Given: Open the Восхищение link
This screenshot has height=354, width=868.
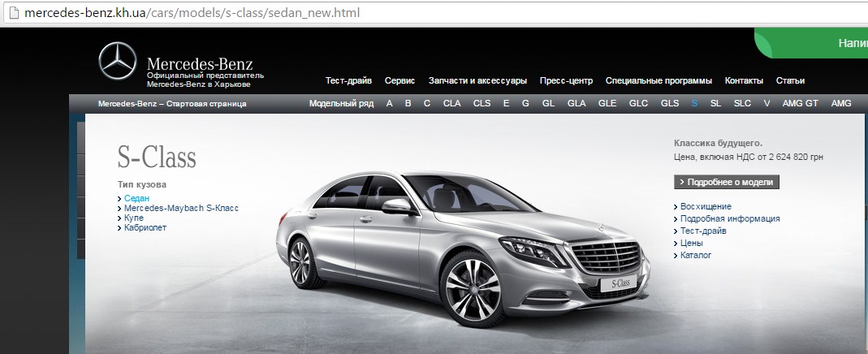Looking at the screenshot, I should pyautogui.click(x=706, y=206).
